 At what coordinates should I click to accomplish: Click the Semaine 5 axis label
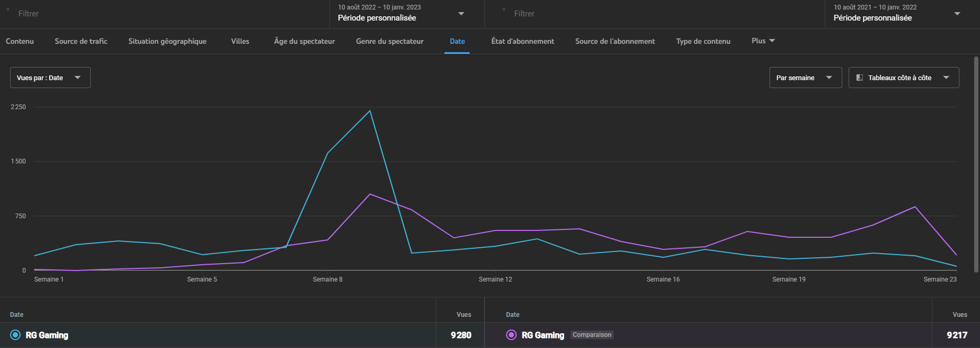pos(202,279)
